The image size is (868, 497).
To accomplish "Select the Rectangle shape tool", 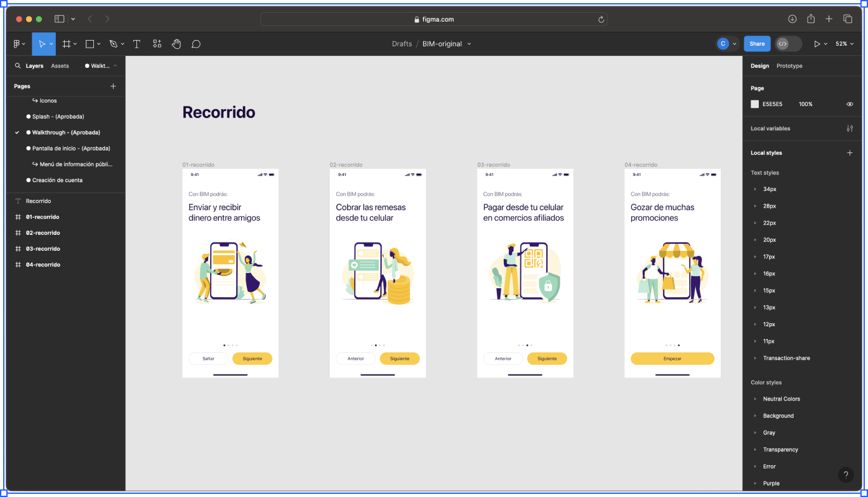I will click(x=89, y=44).
